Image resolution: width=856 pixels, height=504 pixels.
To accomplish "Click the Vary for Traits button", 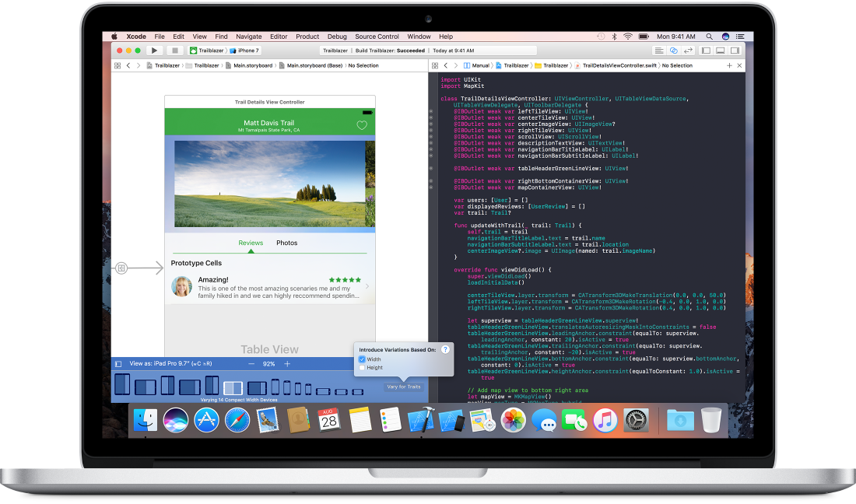I will pyautogui.click(x=404, y=387).
